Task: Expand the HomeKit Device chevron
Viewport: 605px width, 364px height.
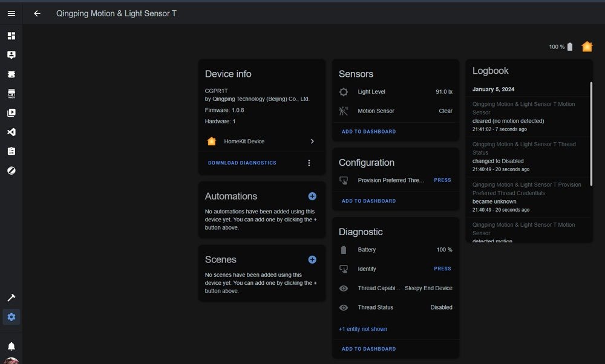Action: coord(312,141)
